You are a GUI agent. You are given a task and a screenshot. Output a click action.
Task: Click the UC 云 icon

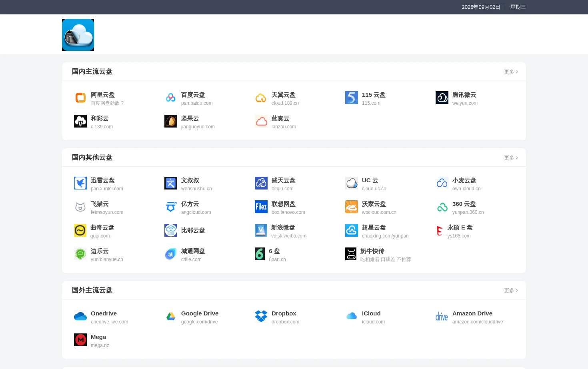click(x=352, y=183)
